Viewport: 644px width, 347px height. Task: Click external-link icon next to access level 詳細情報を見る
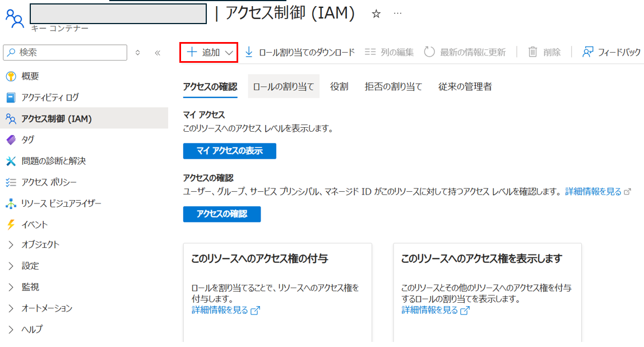pyautogui.click(x=627, y=192)
